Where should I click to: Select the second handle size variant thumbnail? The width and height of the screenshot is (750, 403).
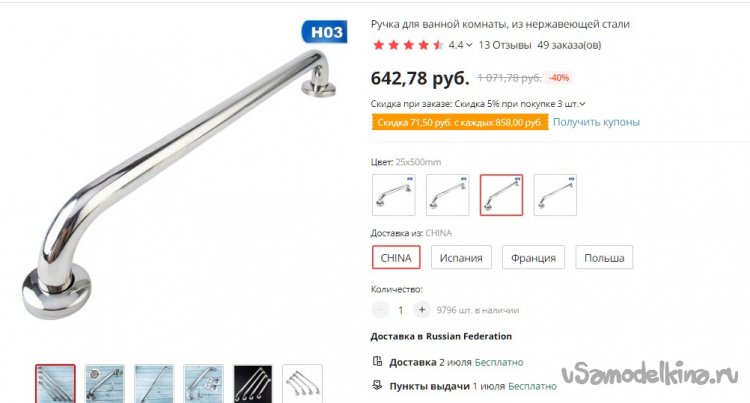(x=448, y=195)
